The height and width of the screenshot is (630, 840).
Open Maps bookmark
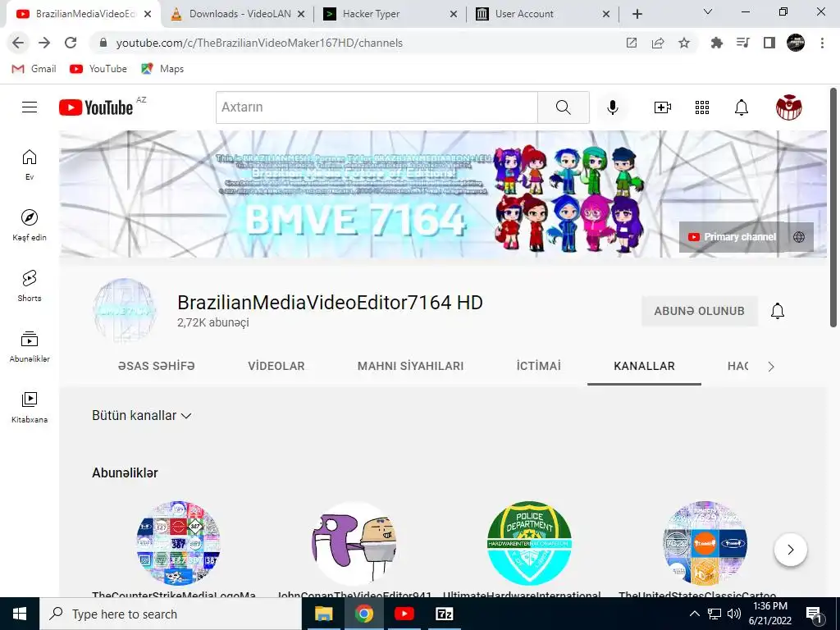click(162, 69)
